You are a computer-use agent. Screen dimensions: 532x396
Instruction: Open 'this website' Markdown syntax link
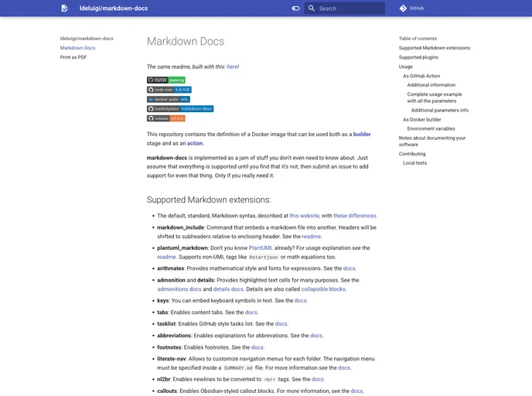click(304, 216)
